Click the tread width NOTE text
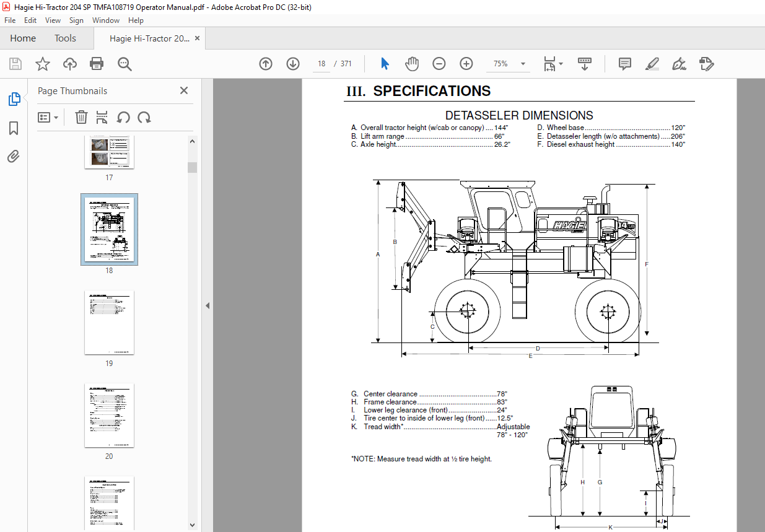This screenshot has height=532, width=765. tap(421, 459)
